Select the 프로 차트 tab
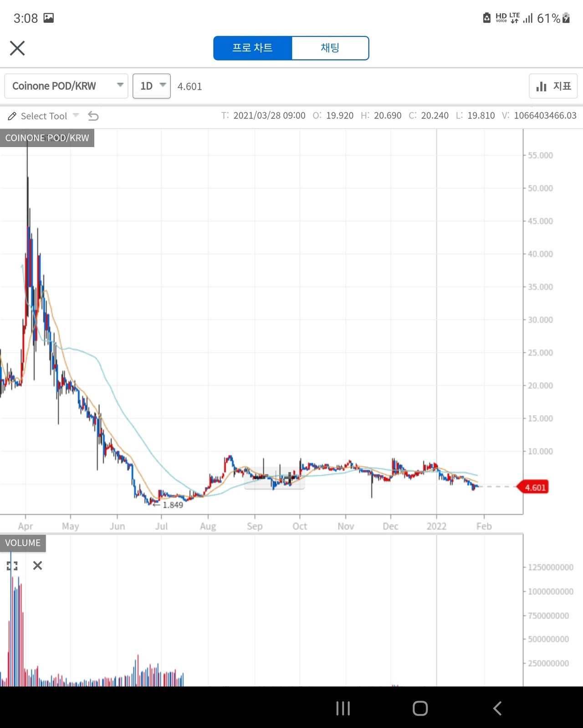Viewport: 583px width, 728px height. pyautogui.click(x=252, y=48)
